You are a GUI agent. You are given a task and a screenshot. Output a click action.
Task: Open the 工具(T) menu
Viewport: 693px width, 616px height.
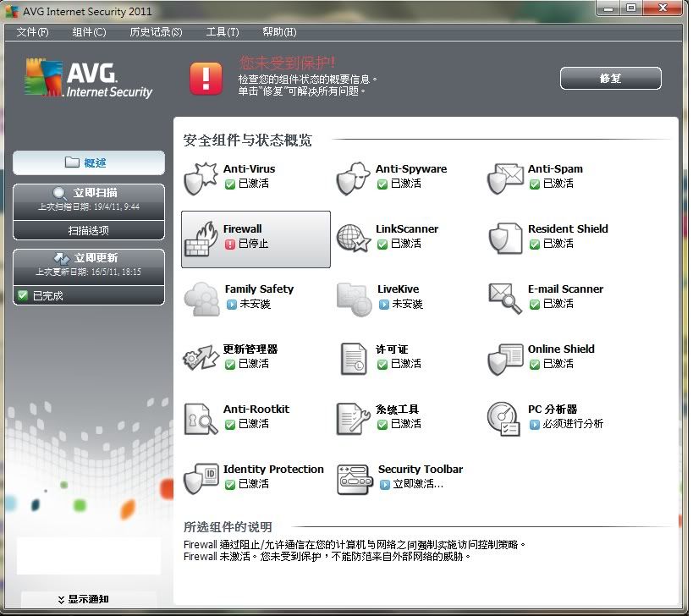pos(223,32)
